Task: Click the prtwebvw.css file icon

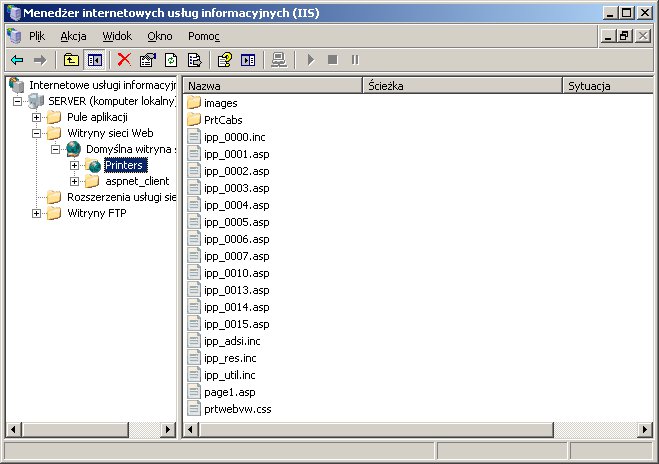Action: pos(194,409)
